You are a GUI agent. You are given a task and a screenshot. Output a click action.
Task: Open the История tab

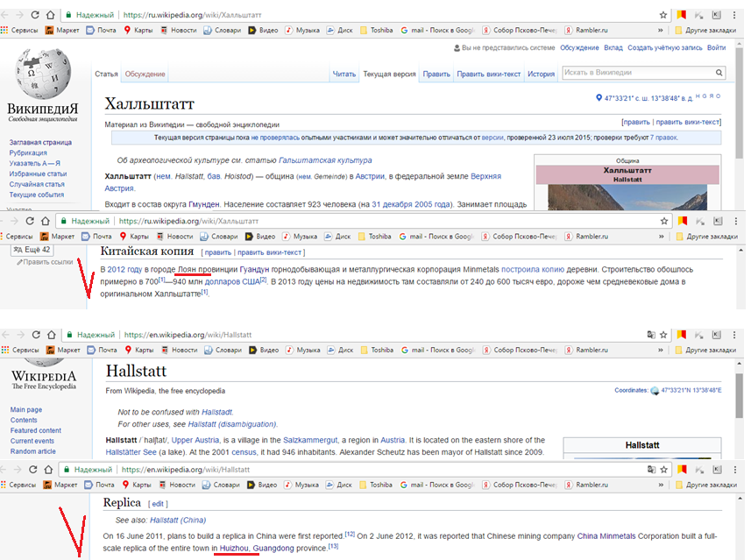tap(542, 74)
